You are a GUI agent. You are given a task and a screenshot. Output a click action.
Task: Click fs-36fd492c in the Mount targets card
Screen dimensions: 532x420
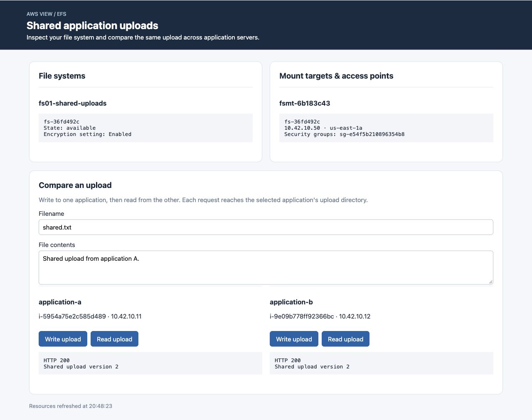click(302, 122)
